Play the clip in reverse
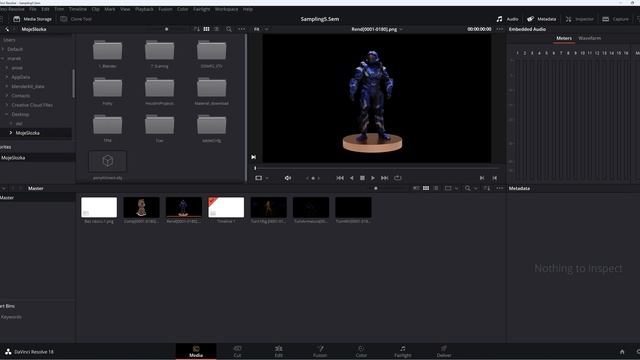 351,178
